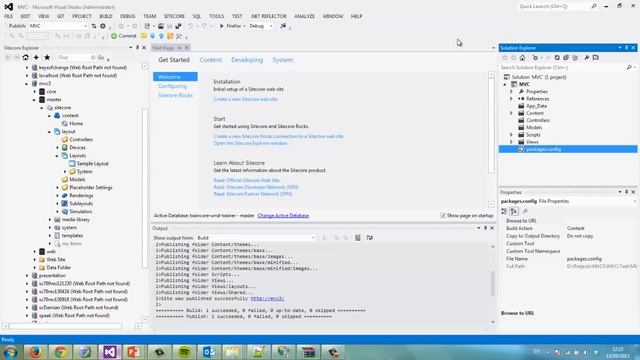640x360 pixels.
Task: Click the Home icon in Solution Explorer toolbar
Action: (x=522, y=58)
